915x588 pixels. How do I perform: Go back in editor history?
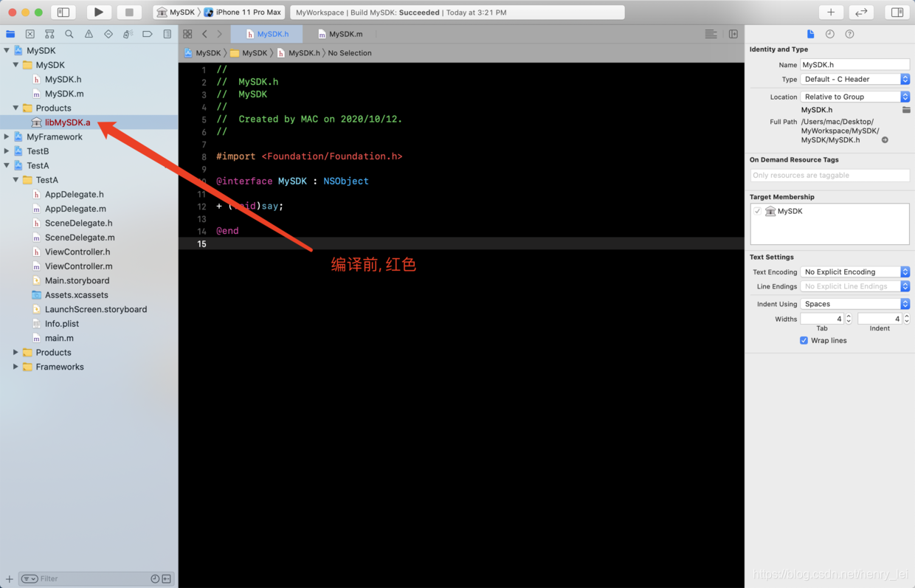[204, 34]
